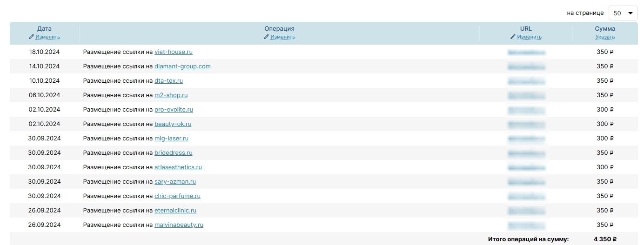Click the 300 ₽ amount for pro-evolite.ru
The width and height of the screenshot is (644, 245).
605,110
